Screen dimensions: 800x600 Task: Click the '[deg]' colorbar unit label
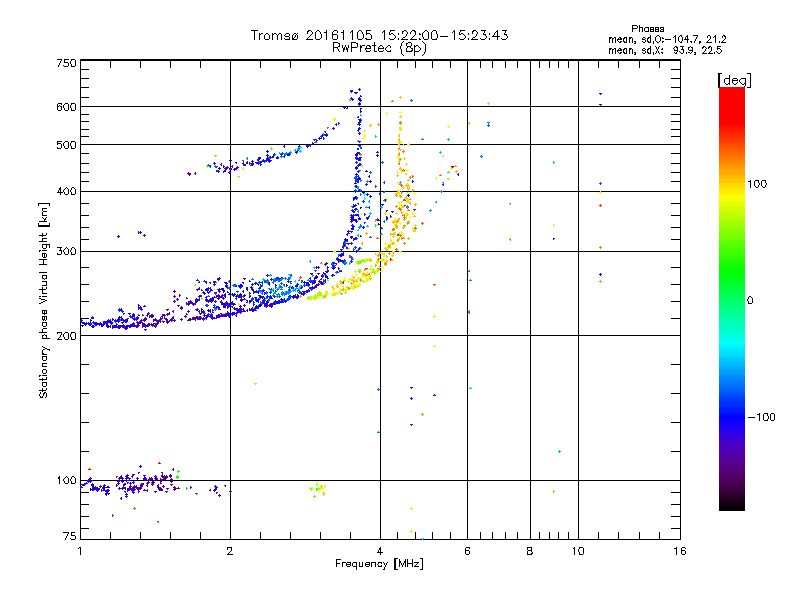(x=734, y=80)
